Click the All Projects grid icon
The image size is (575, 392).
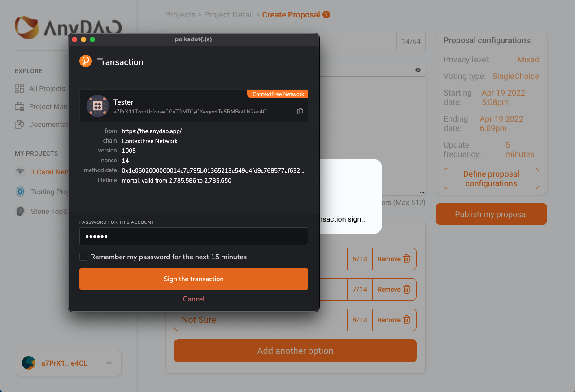click(19, 88)
